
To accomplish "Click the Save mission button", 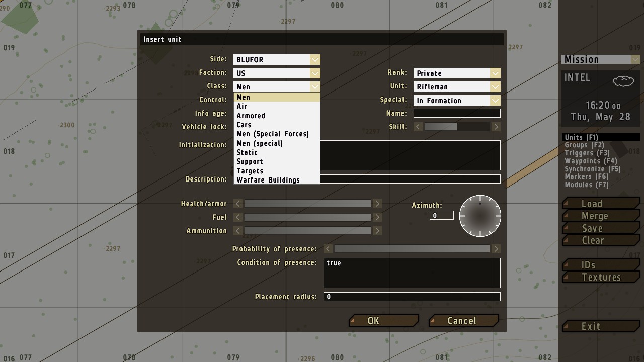I will click(592, 228).
